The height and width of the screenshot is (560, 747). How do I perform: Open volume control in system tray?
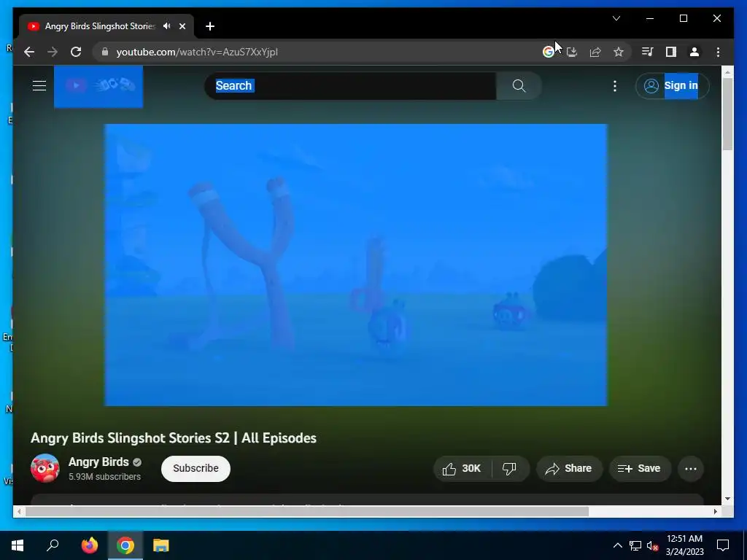point(652,545)
